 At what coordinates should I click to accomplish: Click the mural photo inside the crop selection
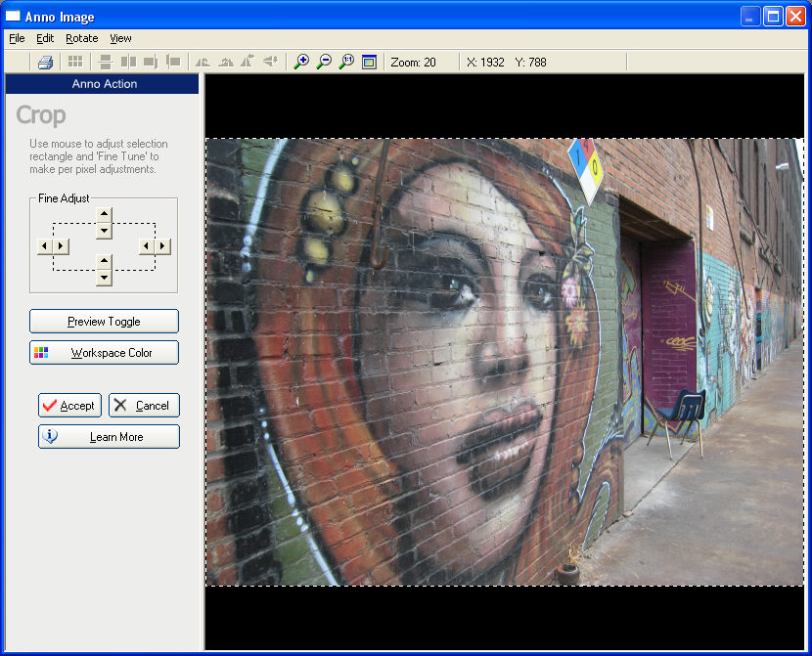[505, 362]
